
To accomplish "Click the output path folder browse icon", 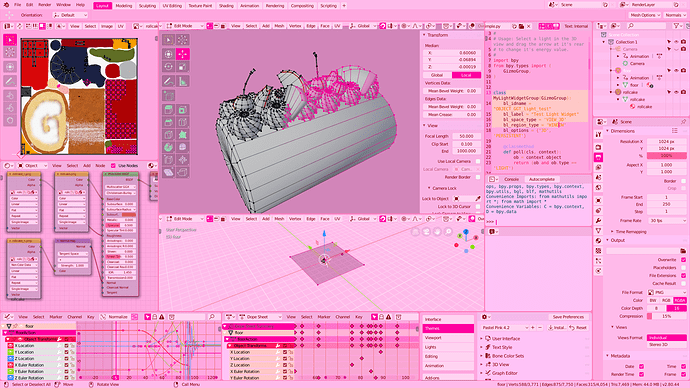I will click(x=683, y=251).
